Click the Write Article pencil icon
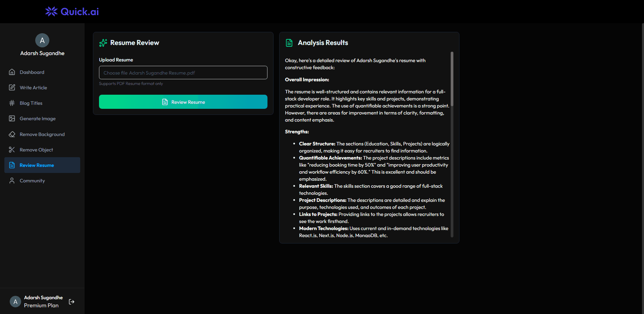644x314 pixels. pos(12,88)
